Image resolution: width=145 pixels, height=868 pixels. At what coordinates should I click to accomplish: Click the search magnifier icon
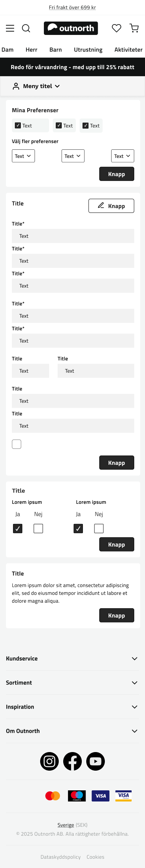pos(26,28)
